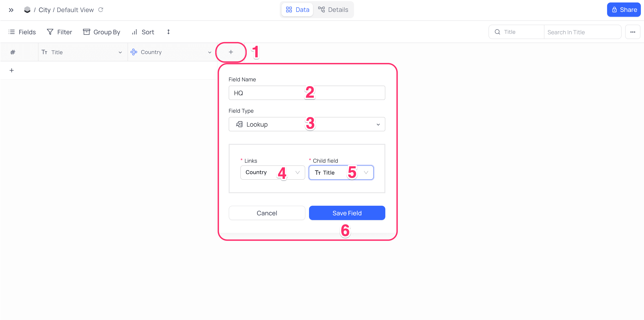
Task: Open the Filter toolbar option
Action: pyautogui.click(x=60, y=32)
